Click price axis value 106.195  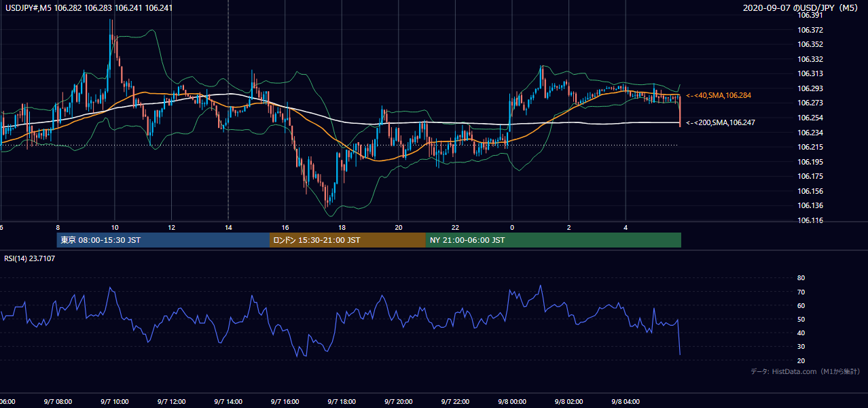810,162
